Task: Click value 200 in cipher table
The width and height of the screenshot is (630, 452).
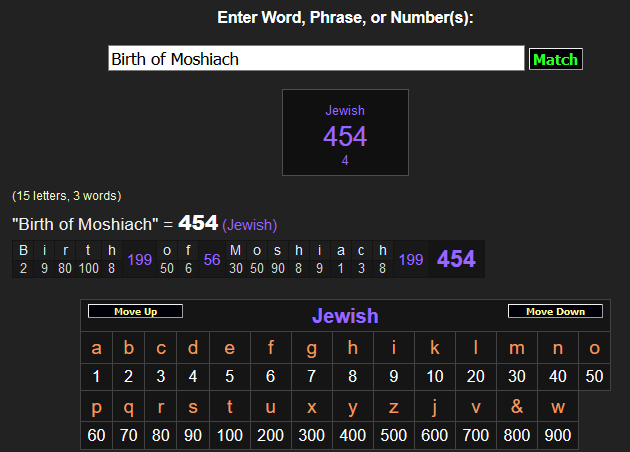Action: click(271, 435)
